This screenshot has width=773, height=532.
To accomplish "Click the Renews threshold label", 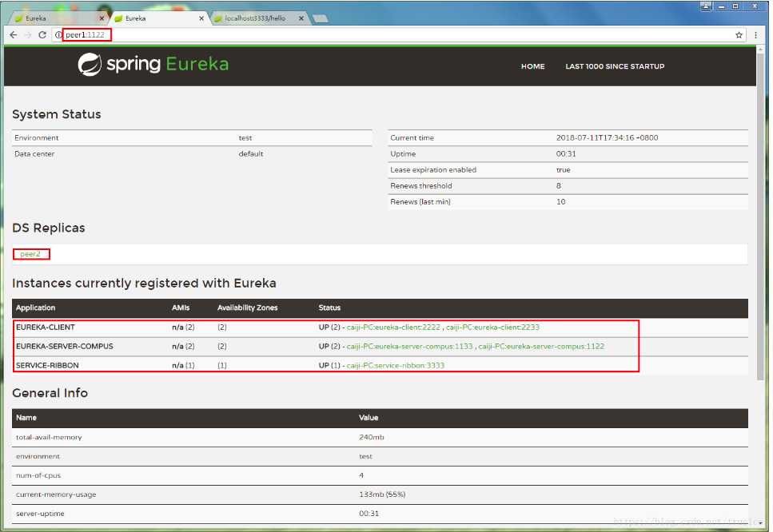I will pos(421,185).
